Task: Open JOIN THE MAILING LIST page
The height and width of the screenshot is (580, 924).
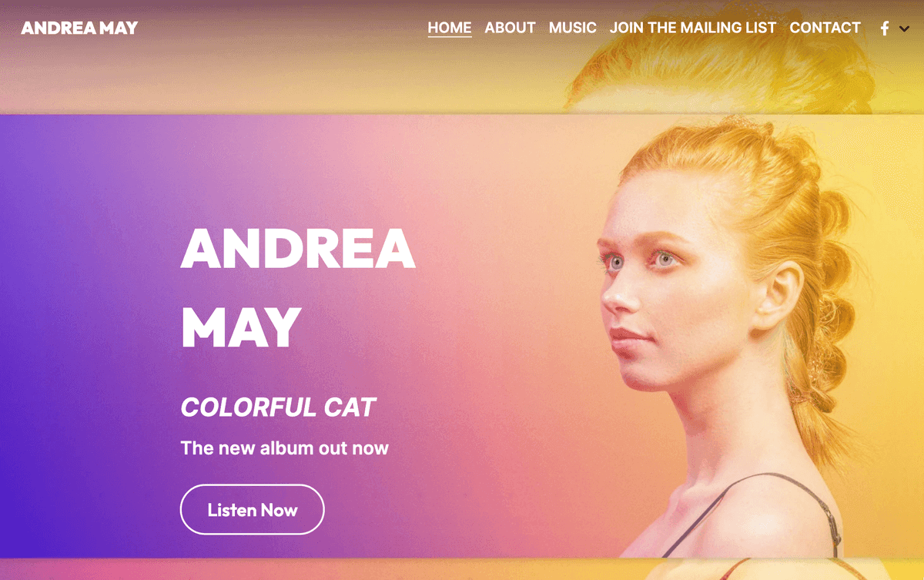Action: click(x=693, y=28)
